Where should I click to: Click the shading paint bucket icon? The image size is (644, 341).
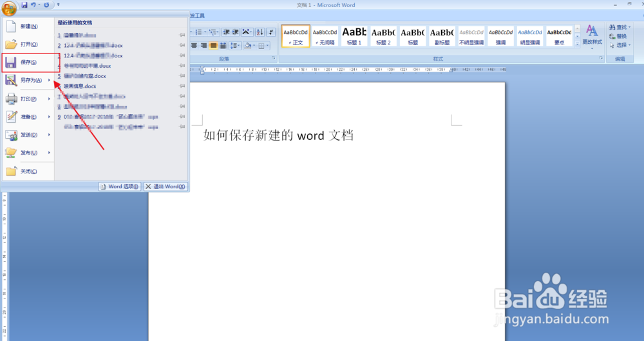tap(248, 45)
